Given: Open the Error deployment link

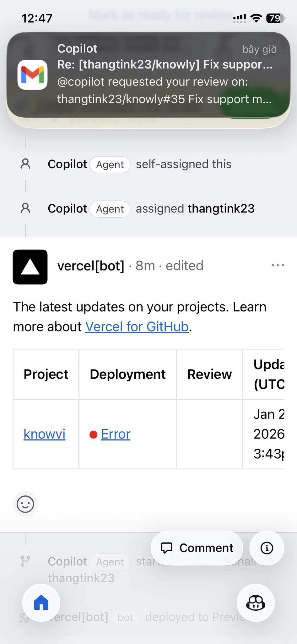Looking at the screenshot, I should coord(116,434).
